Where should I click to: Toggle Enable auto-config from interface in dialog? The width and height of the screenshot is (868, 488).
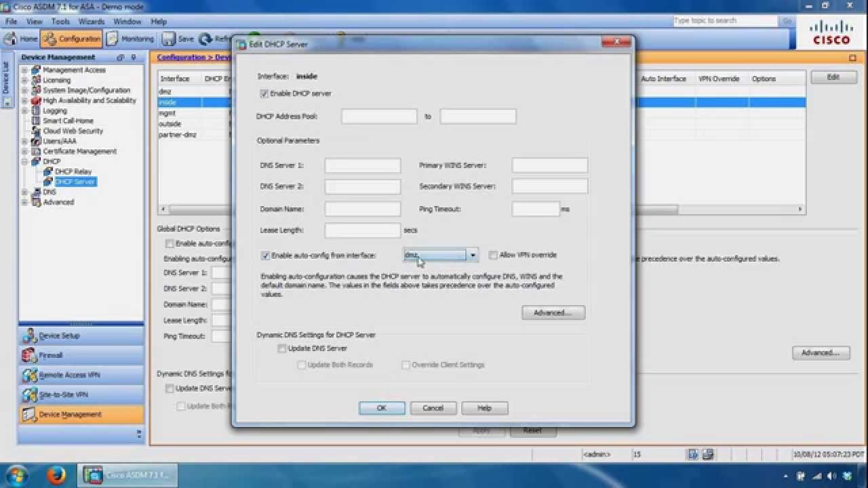click(265, 256)
